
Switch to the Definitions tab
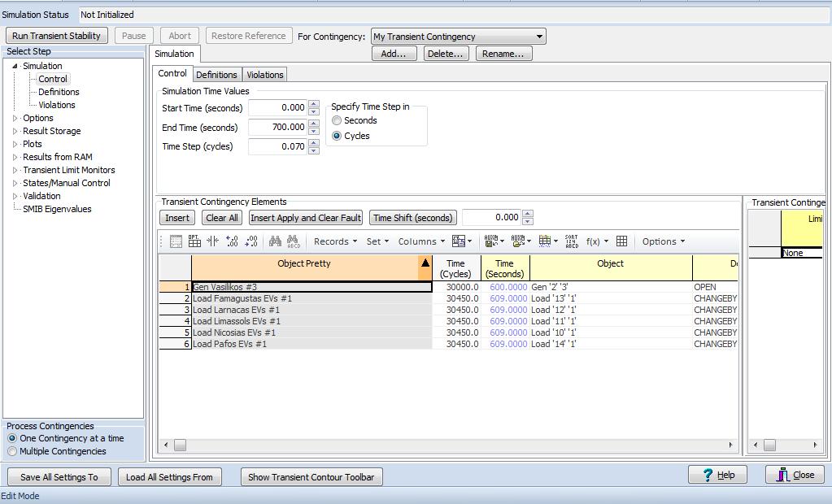(216, 75)
